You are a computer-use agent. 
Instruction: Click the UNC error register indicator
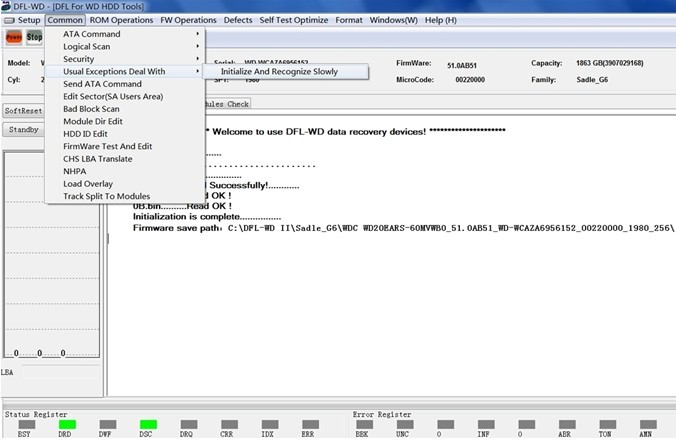coord(405,424)
